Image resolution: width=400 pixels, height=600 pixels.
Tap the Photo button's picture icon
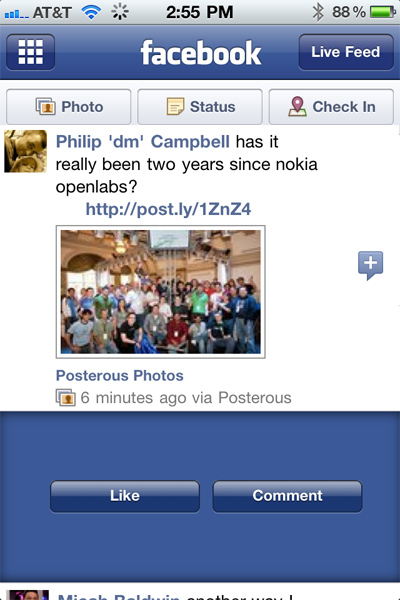click(x=46, y=106)
